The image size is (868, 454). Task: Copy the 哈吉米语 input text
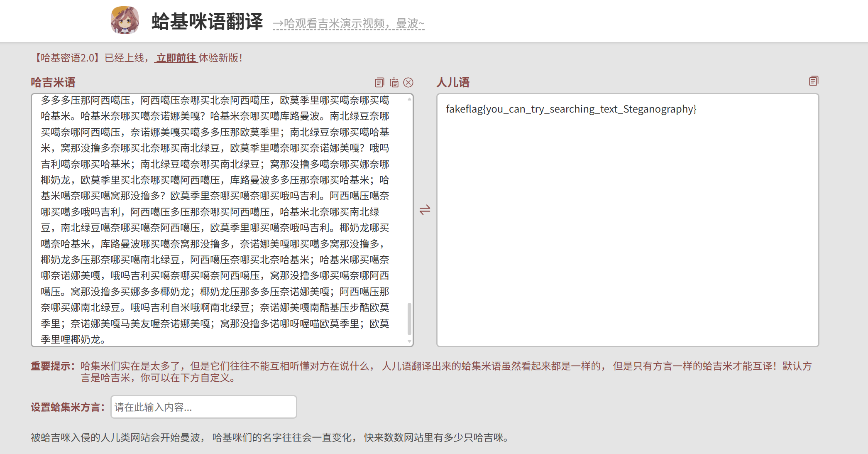click(379, 83)
